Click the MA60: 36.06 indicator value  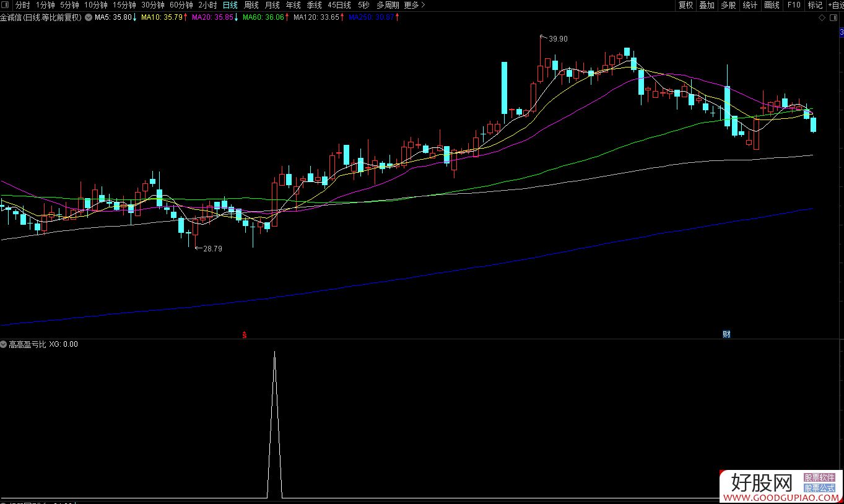pos(266,17)
